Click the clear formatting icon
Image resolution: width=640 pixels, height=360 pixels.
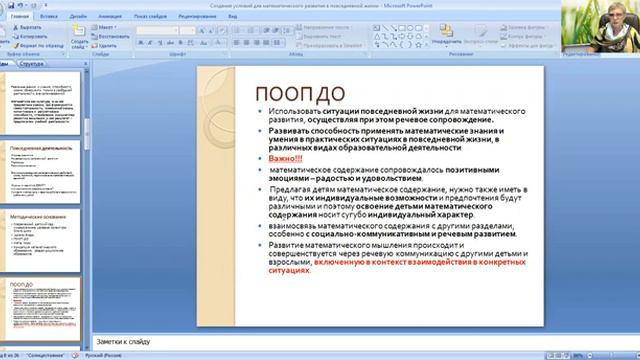tap(223, 31)
